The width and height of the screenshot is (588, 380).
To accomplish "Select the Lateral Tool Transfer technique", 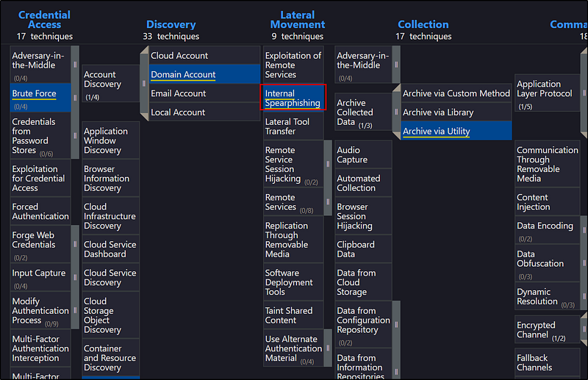I will point(287,126).
